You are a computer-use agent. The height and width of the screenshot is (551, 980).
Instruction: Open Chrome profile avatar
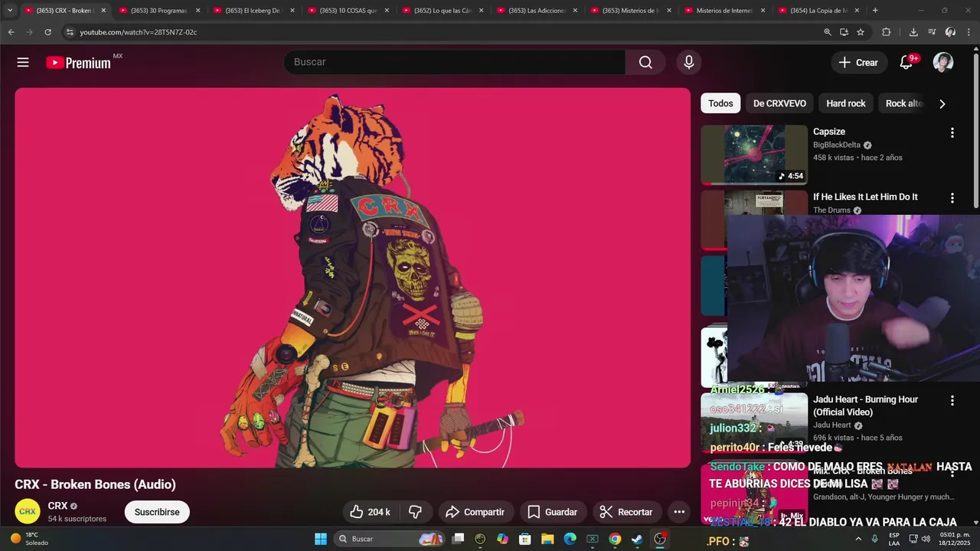950,32
